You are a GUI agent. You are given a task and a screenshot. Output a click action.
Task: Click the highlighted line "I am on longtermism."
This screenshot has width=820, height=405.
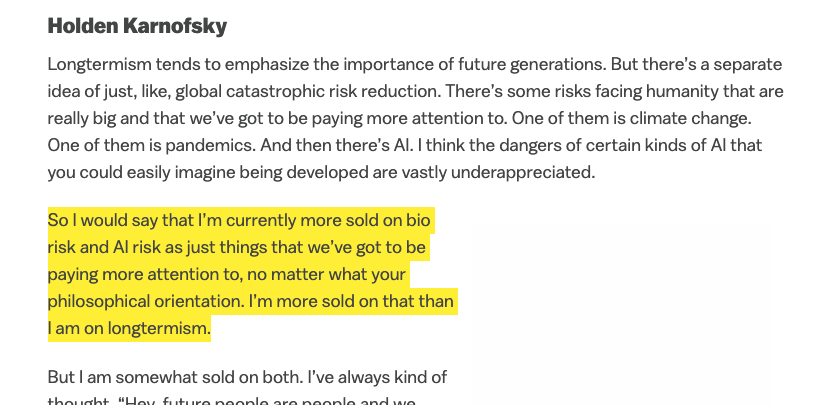(x=129, y=328)
